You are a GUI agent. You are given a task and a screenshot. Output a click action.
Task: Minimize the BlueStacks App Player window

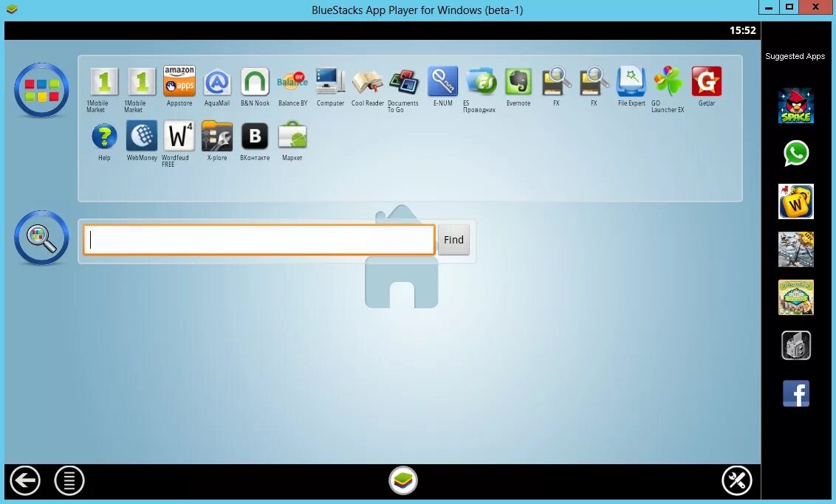coord(768,7)
